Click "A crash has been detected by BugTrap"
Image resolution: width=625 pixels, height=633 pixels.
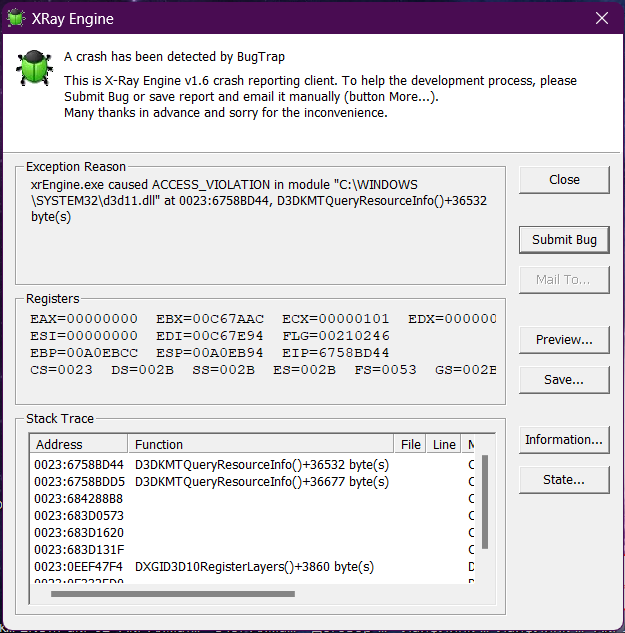point(174,57)
